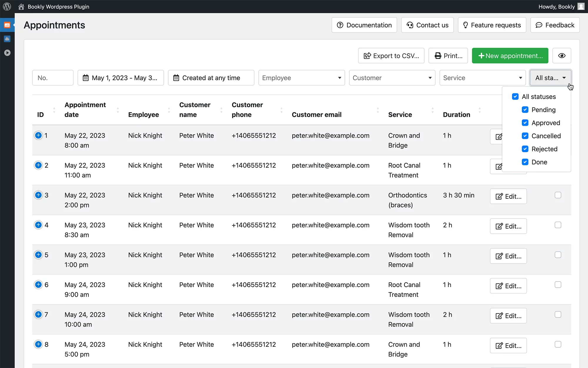Uncheck the Done status checkbox

click(x=525, y=162)
